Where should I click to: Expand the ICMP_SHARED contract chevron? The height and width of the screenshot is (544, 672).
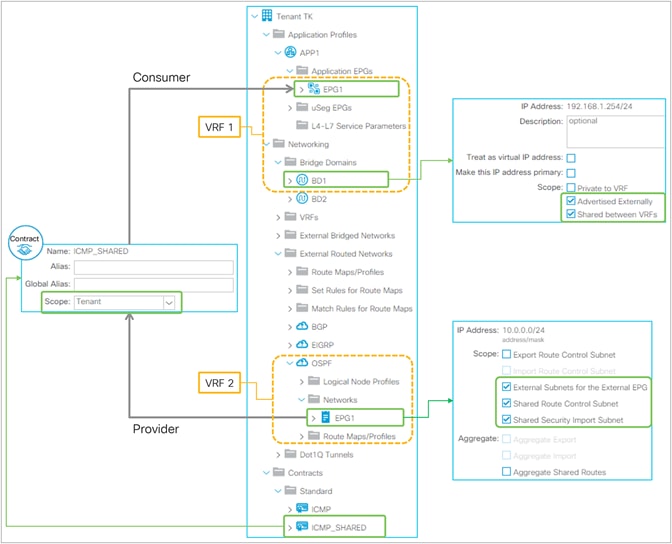pyautogui.click(x=290, y=528)
